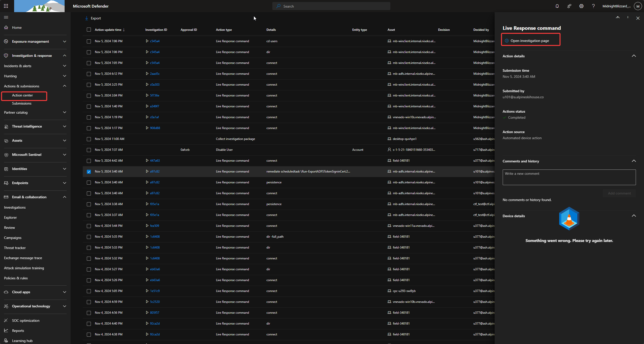Click the Open investigation page button
Image resolution: width=644 pixels, height=344 pixels.
530,40
